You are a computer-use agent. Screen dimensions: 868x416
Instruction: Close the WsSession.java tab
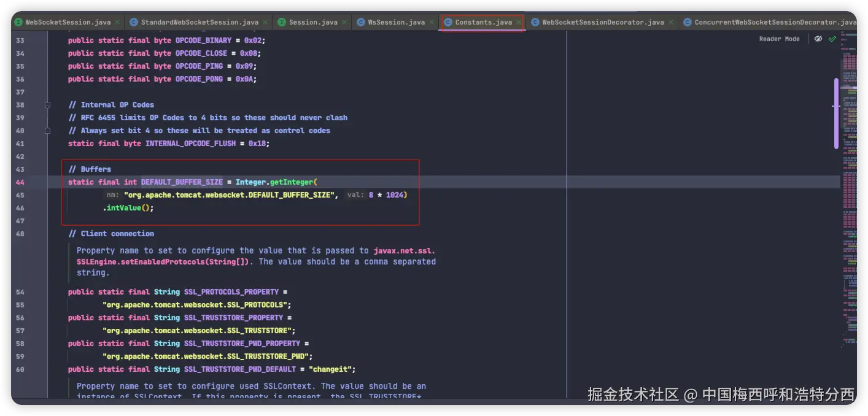tap(432, 22)
